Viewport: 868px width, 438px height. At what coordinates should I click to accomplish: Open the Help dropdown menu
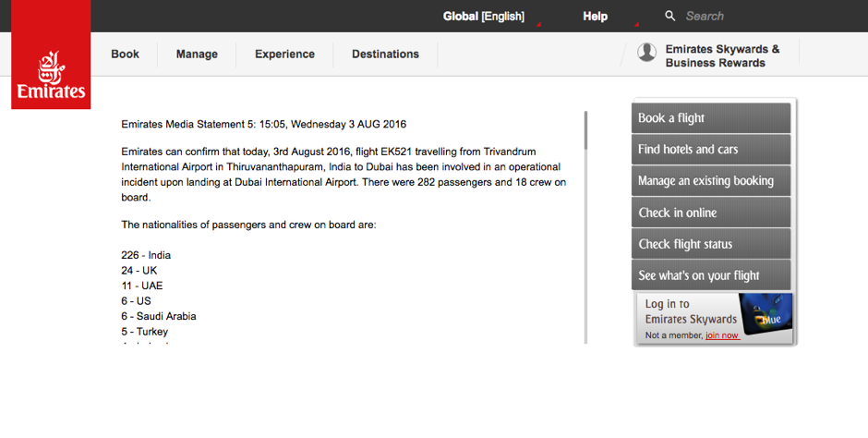click(595, 17)
